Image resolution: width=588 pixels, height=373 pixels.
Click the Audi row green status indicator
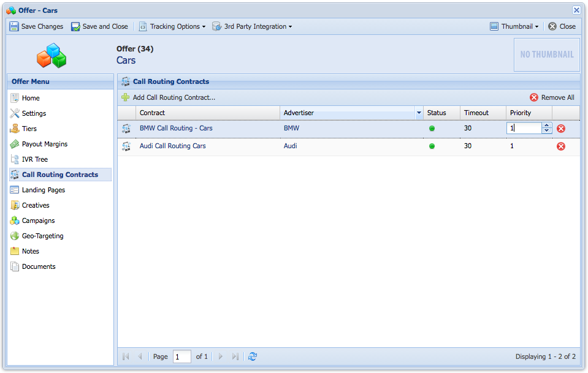tap(432, 146)
